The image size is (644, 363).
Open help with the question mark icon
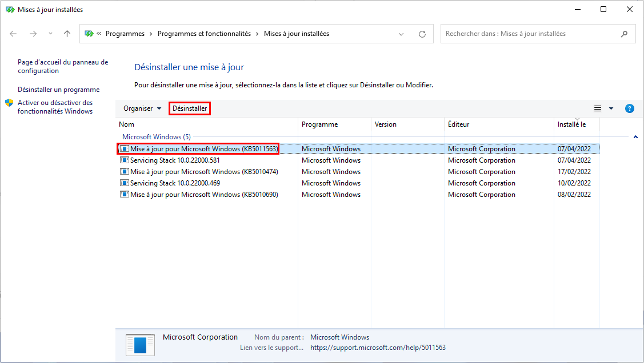coord(630,108)
